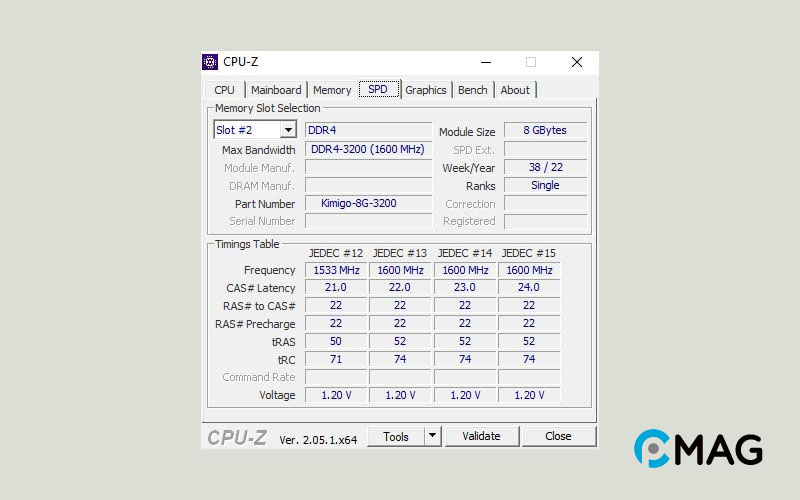The image size is (800, 500).
Task: Click the 1533 MHz frequency cell
Action: click(336, 270)
